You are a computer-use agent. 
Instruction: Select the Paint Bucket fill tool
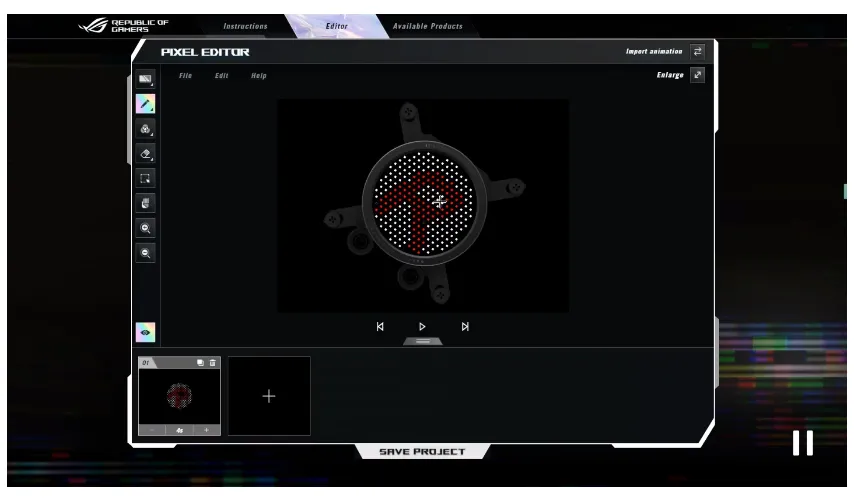tap(146, 129)
